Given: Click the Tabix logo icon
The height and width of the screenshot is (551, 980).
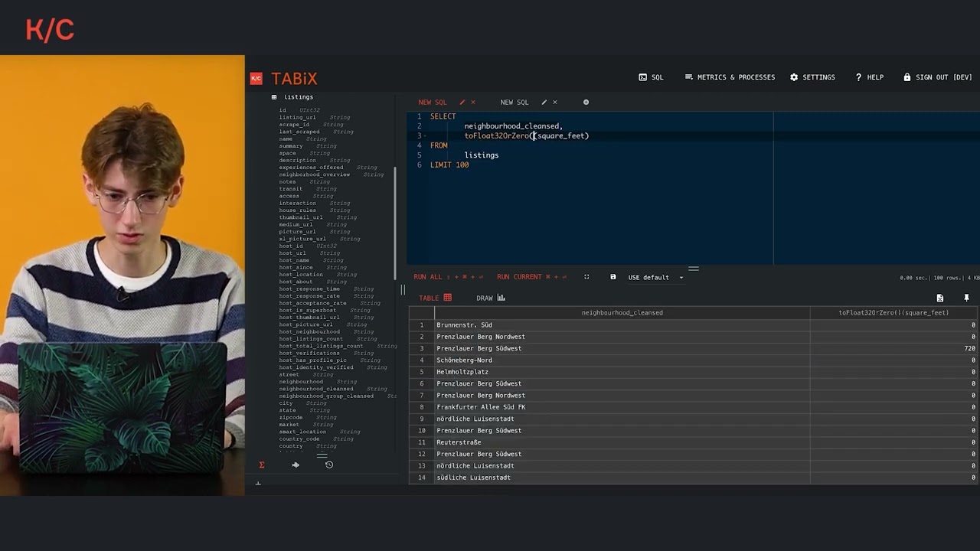Looking at the screenshot, I should pos(256,78).
